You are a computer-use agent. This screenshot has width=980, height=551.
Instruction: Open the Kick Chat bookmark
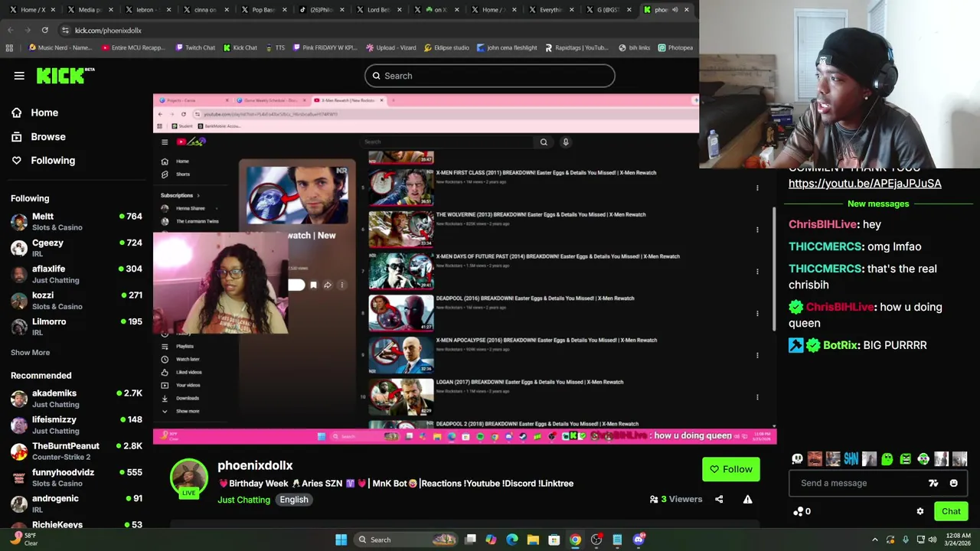coord(240,47)
